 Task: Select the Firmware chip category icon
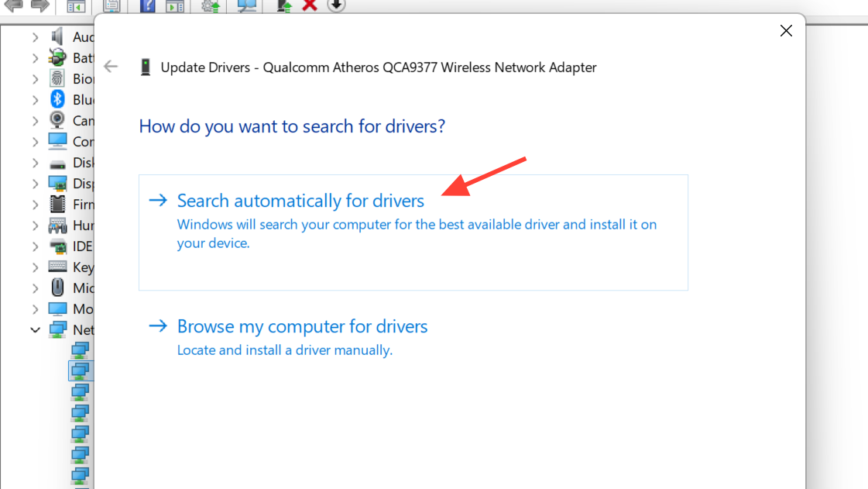tap(57, 204)
